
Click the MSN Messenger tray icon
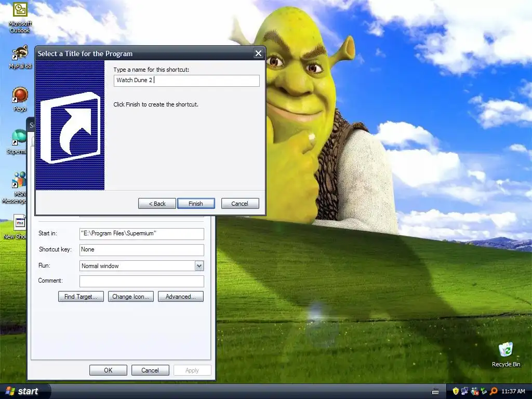pos(475,391)
